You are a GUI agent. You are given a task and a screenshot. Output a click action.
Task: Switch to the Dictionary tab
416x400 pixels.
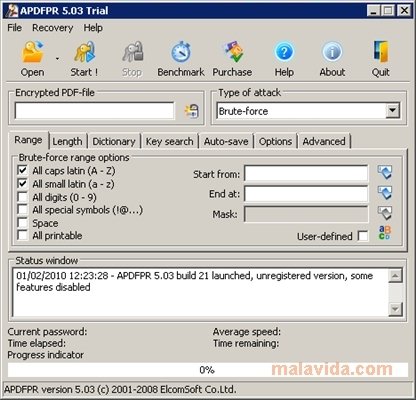[x=114, y=141]
